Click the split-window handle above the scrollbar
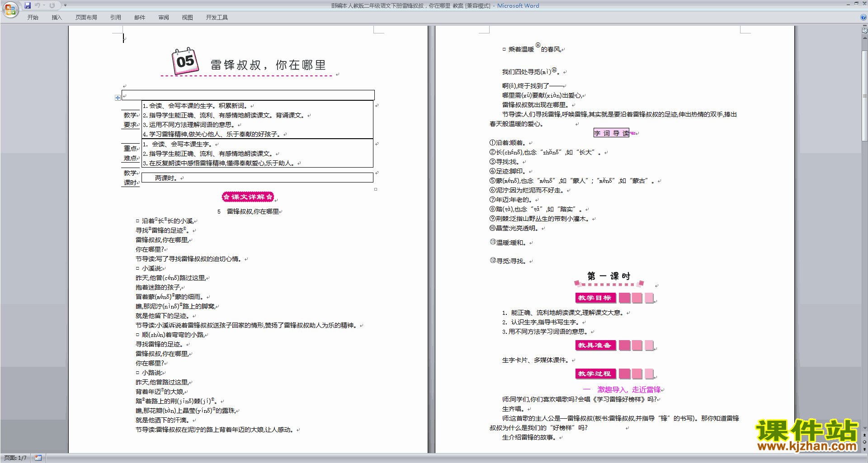 click(864, 26)
